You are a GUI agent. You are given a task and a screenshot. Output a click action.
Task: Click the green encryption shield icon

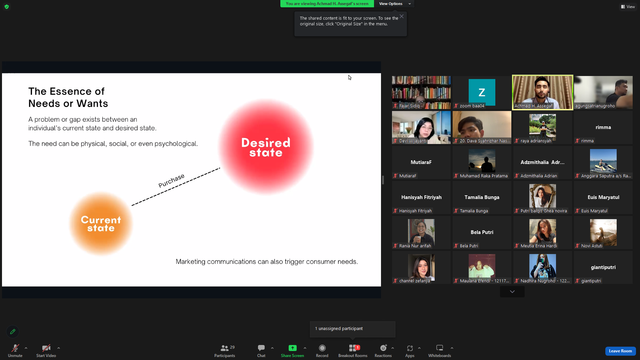coord(7,7)
